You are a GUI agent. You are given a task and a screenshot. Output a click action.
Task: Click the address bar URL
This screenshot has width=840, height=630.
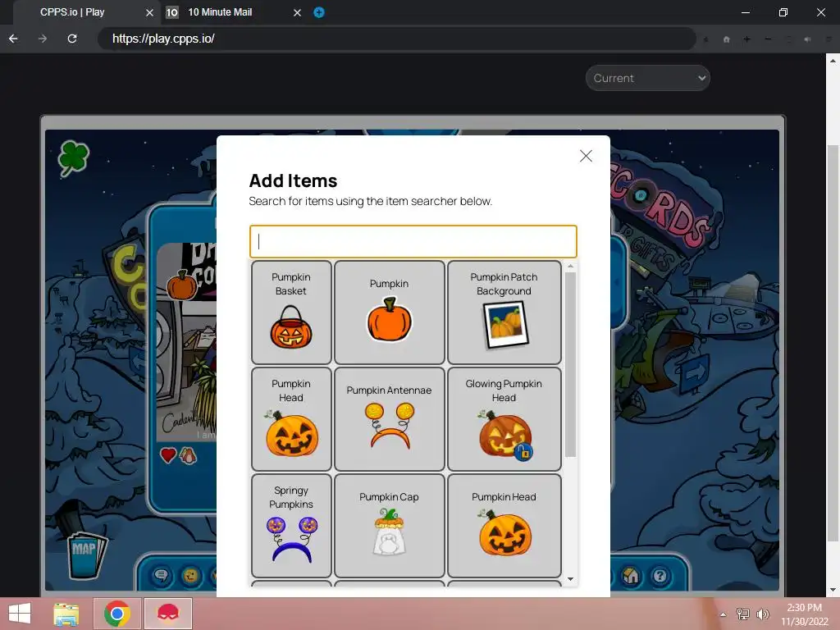tap(163, 39)
